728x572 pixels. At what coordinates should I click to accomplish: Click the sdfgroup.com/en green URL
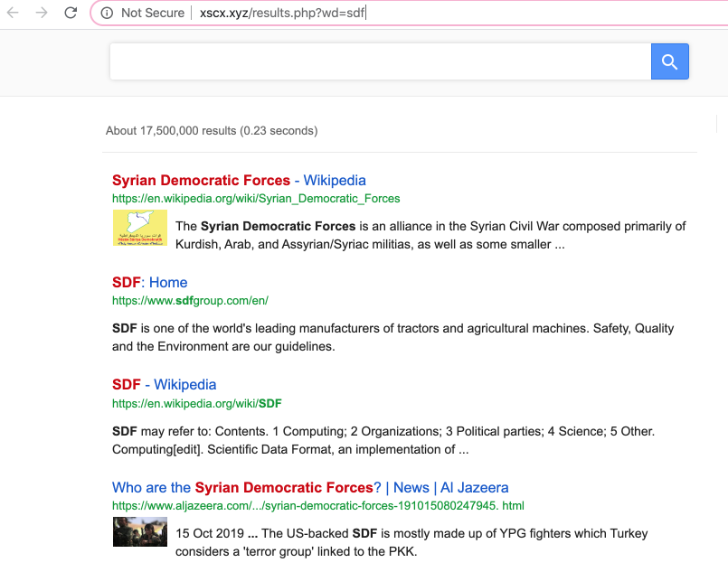point(190,300)
